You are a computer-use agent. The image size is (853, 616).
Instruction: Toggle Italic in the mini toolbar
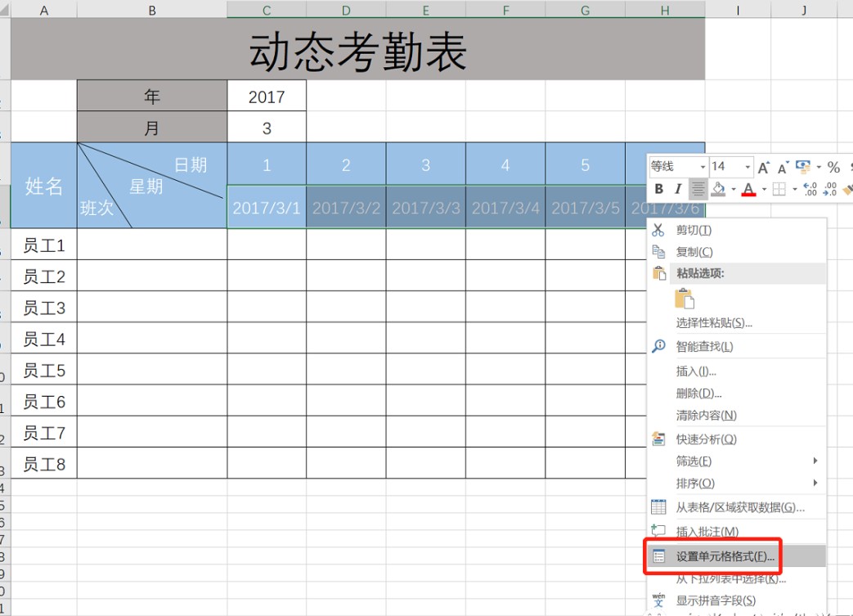coord(678,189)
